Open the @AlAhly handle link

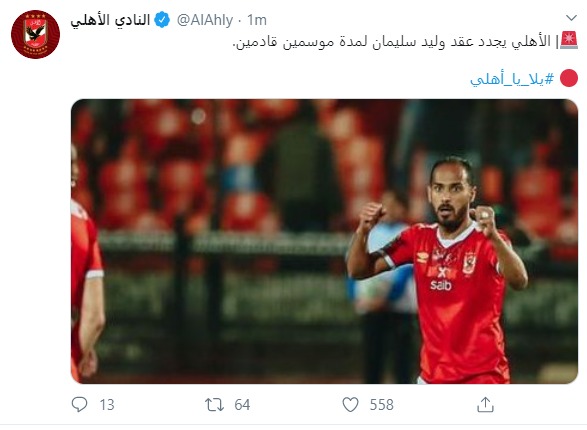coord(205,20)
